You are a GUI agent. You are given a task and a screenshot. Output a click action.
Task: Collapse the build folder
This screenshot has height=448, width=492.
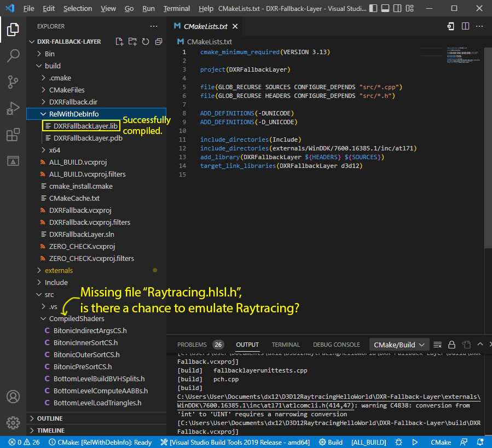(96, 66)
